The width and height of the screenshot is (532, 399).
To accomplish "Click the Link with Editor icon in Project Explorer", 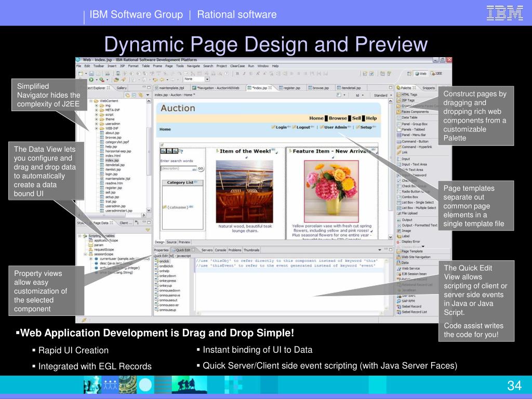I will 140,96.
